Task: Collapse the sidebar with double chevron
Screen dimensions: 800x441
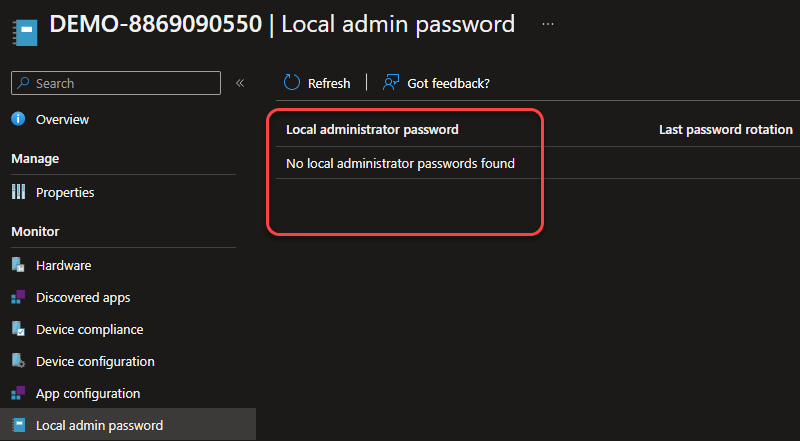Action: pyautogui.click(x=240, y=83)
